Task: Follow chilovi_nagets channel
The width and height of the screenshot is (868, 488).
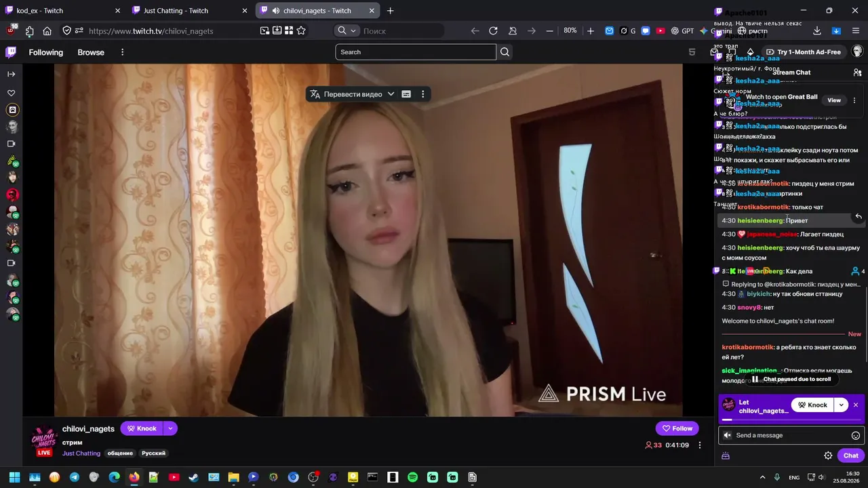Action: tap(677, 428)
